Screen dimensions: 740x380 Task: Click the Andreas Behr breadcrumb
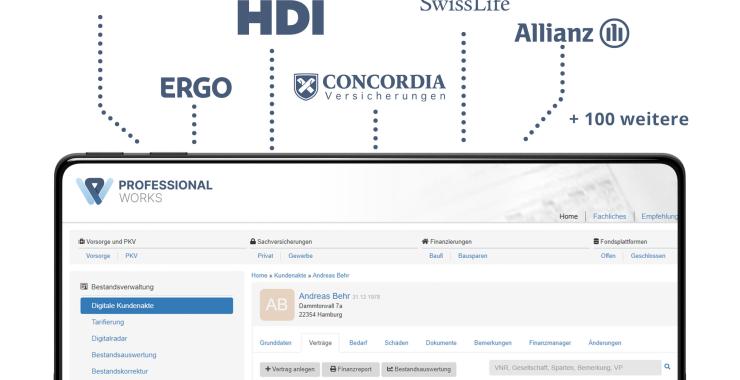(x=331, y=275)
